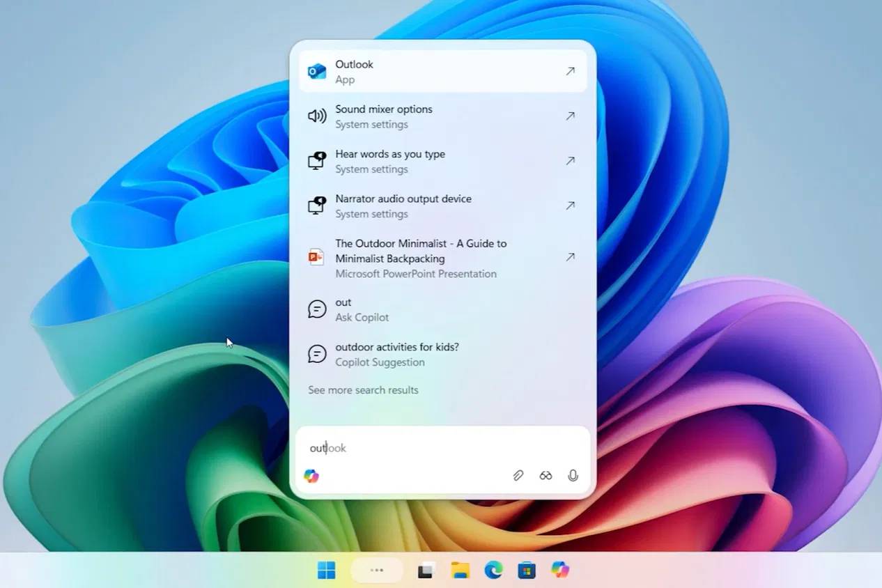
Task: Open Microsoft Edge from the taskbar
Action: coord(494,570)
